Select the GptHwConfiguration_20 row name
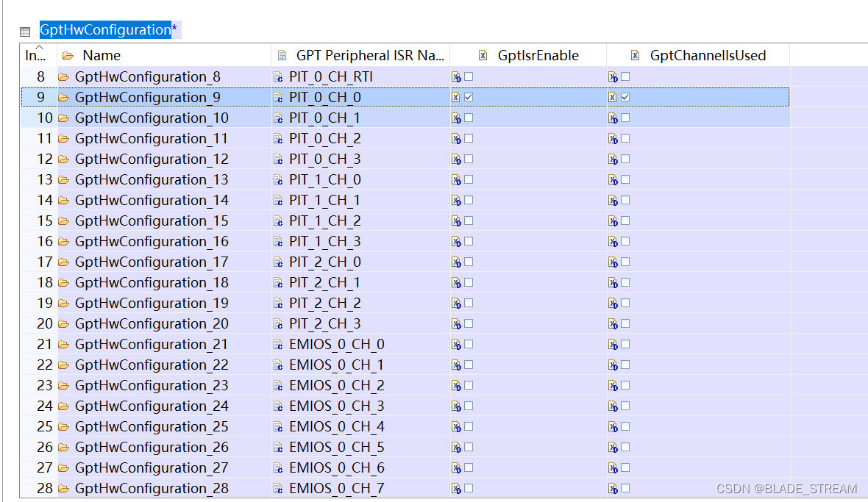868x502 pixels. click(x=152, y=323)
